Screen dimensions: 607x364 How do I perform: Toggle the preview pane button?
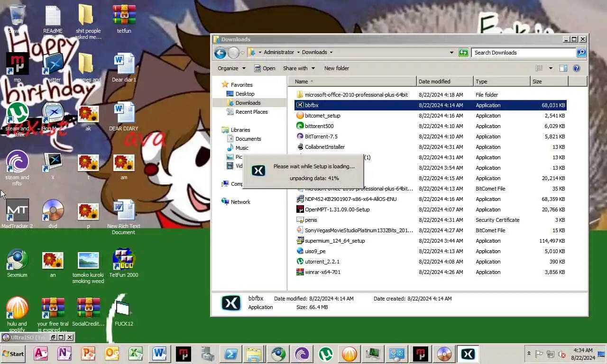click(563, 68)
